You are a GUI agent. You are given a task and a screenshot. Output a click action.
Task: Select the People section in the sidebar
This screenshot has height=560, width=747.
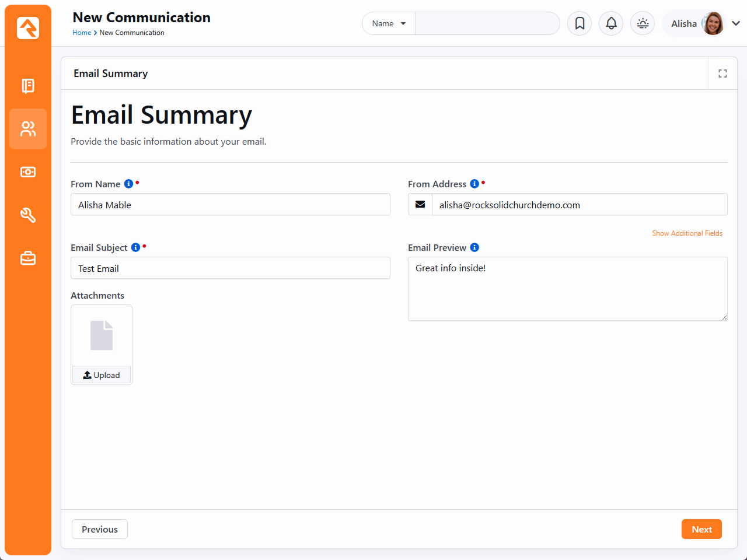[27, 129]
